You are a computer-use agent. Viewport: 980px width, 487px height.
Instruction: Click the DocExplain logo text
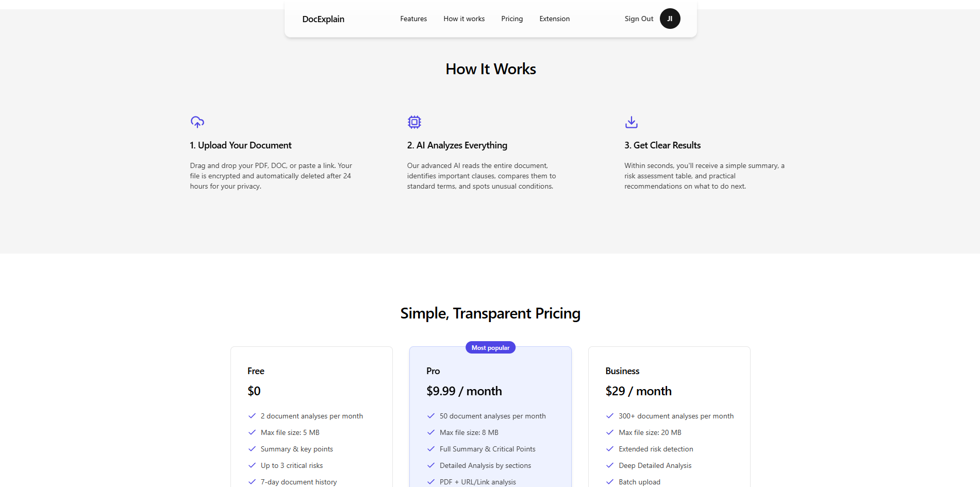pyautogui.click(x=323, y=19)
